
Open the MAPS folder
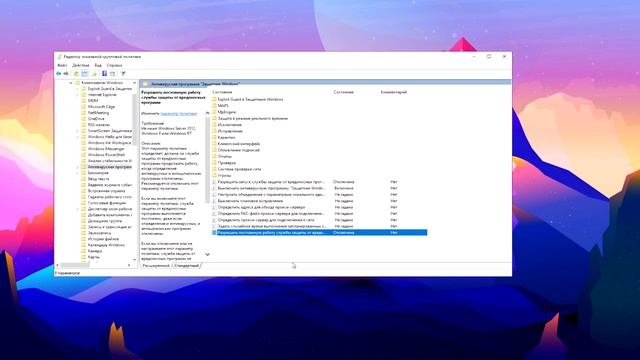[x=220, y=106]
